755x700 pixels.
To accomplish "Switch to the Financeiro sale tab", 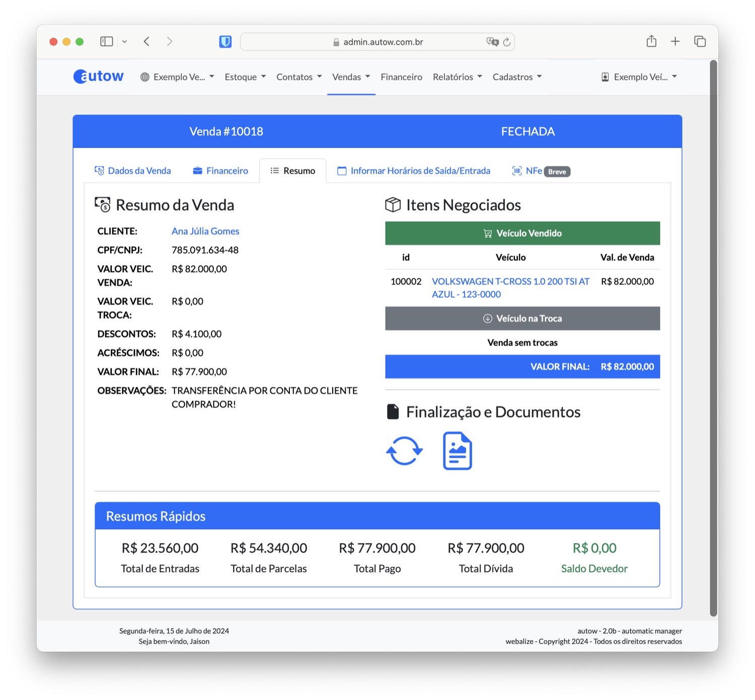I will pyautogui.click(x=220, y=171).
